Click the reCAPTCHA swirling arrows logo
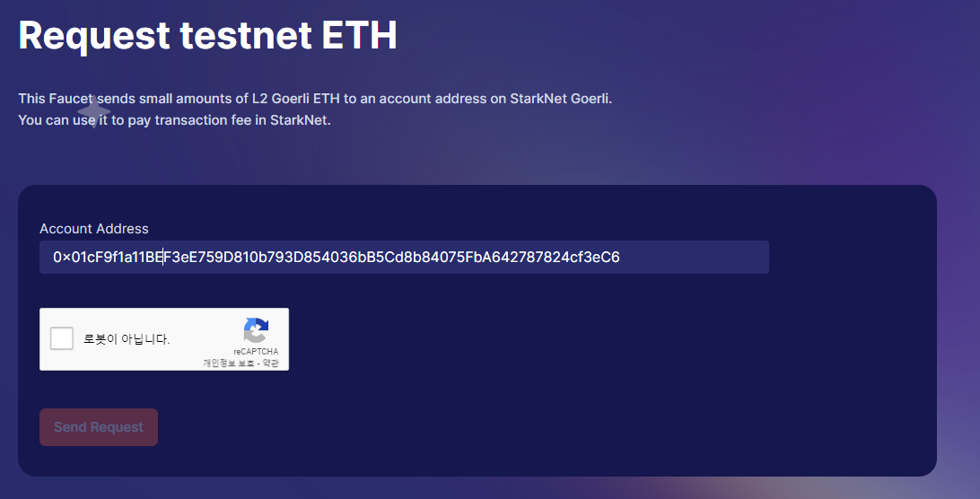The height and width of the screenshot is (499, 980). point(256,330)
